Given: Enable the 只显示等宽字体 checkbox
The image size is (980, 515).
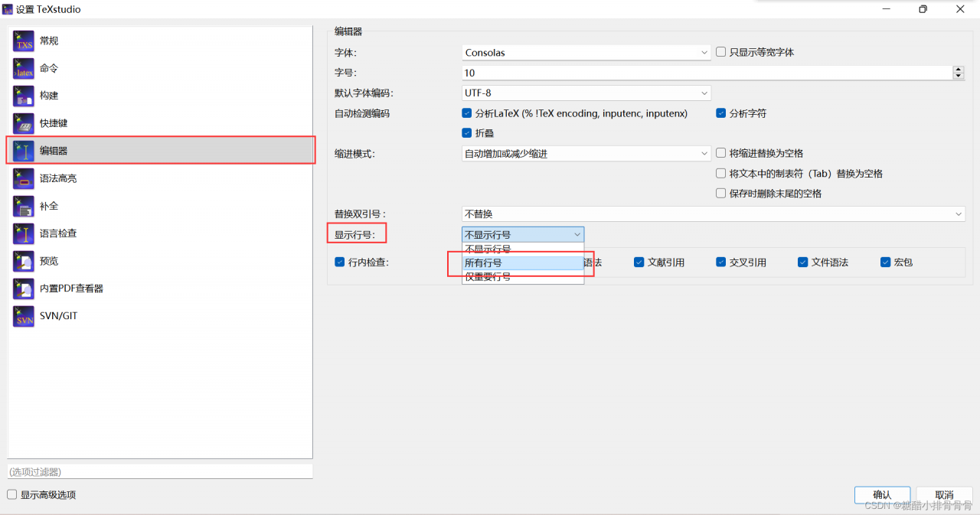Looking at the screenshot, I should pos(720,53).
